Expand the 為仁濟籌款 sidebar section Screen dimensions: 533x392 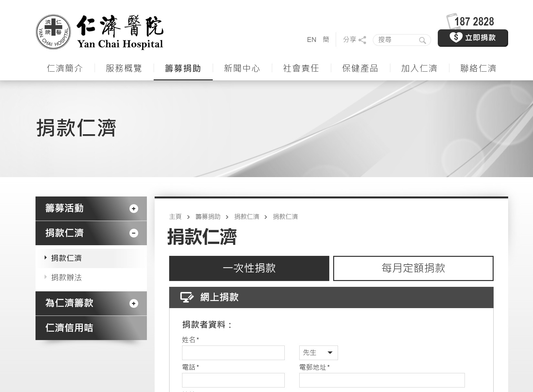133,303
